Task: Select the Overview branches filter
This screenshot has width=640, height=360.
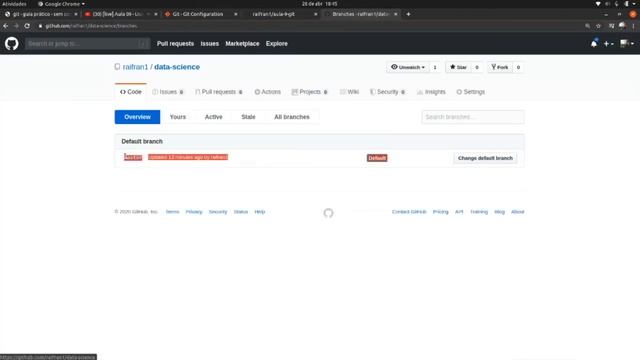Action: pyautogui.click(x=137, y=117)
